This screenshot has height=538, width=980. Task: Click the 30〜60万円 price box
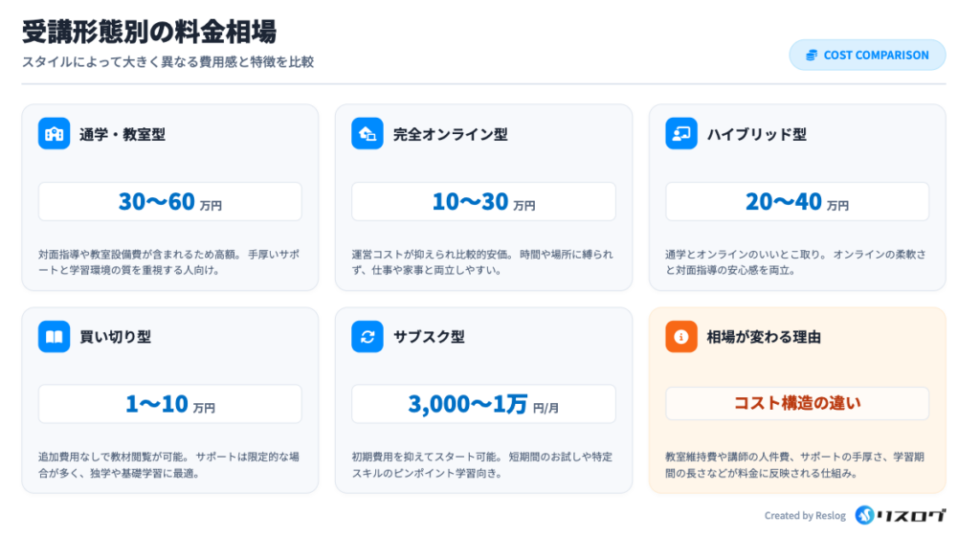click(x=170, y=202)
